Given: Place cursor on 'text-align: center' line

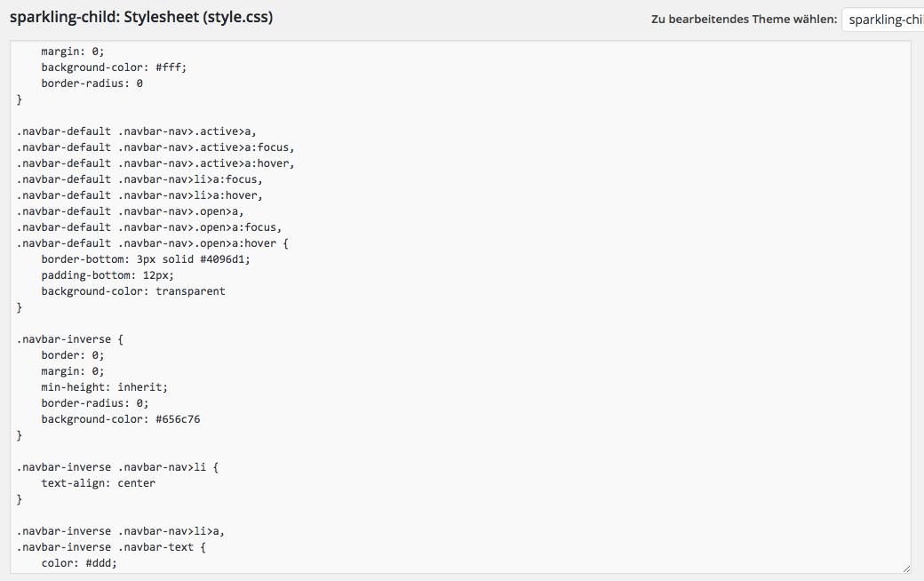Looking at the screenshot, I should click(x=98, y=483).
